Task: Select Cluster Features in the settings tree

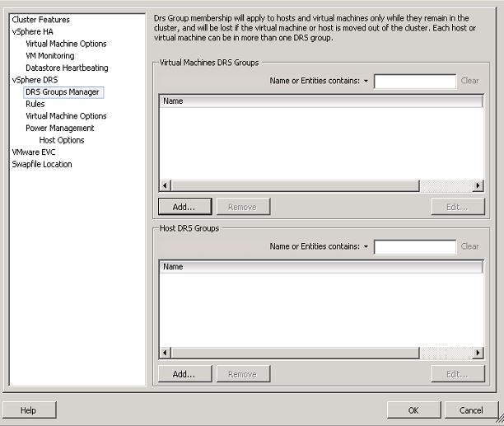Action: pos(40,20)
